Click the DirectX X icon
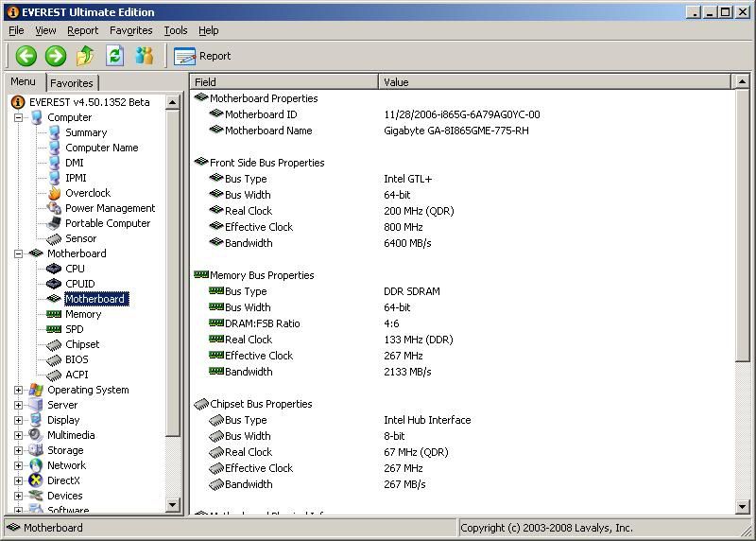The height and width of the screenshot is (541, 756). click(x=36, y=480)
